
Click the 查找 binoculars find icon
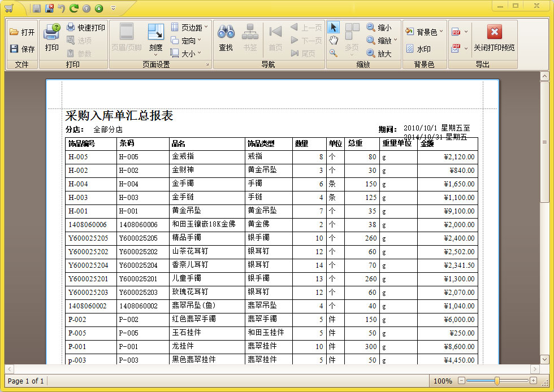[226, 38]
